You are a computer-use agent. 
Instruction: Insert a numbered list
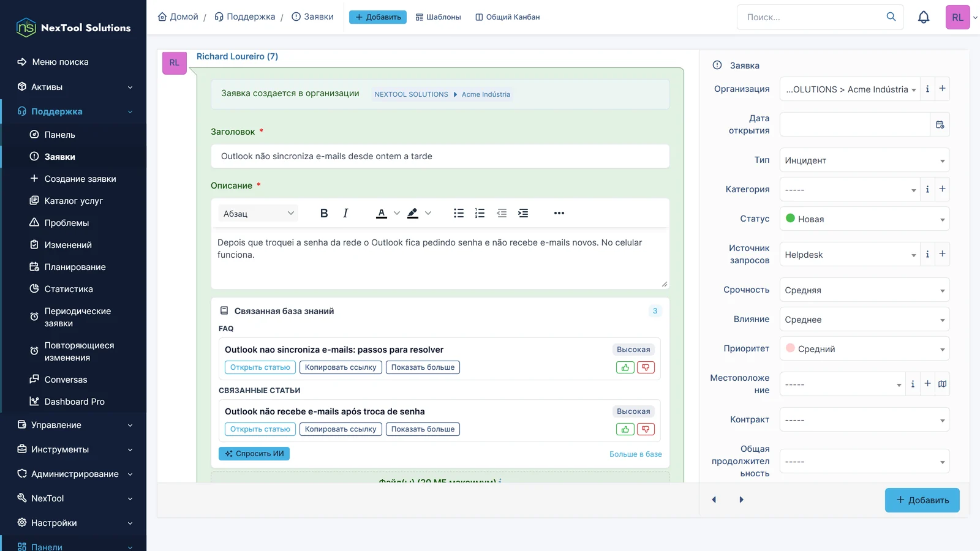click(480, 213)
